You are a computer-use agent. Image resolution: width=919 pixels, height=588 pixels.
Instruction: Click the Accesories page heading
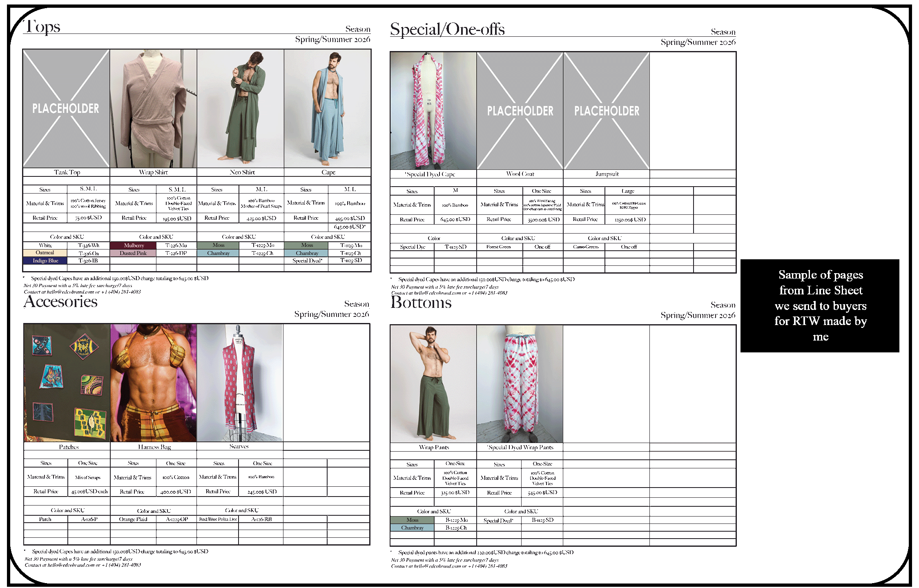[60, 302]
